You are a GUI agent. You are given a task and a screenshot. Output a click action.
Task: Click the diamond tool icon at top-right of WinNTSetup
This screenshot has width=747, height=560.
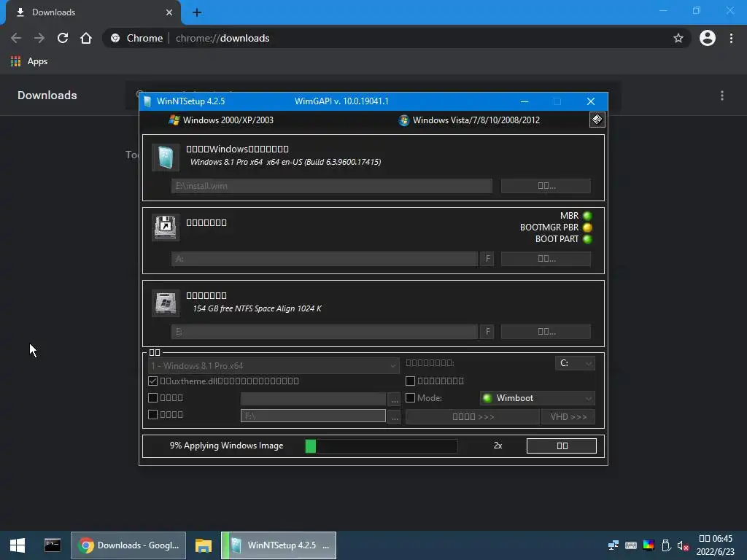[597, 120]
